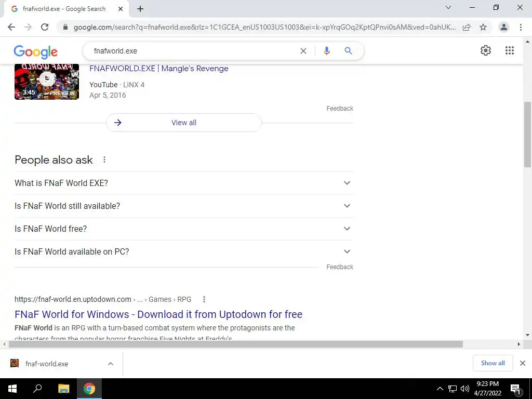
Task: Expand Is FNaF World still available?
Action: coord(184,206)
